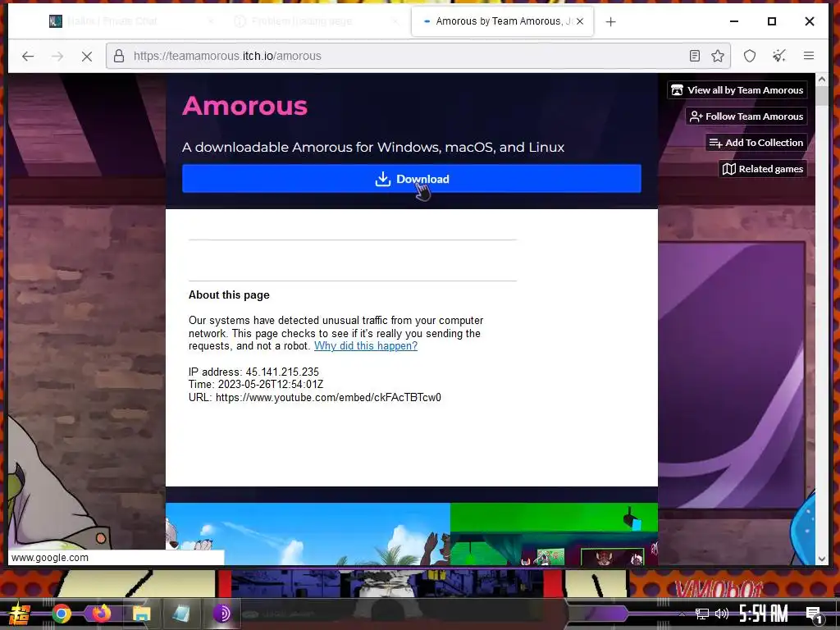Click the 5:54 AM taskbar clock
This screenshot has height=630, width=840.
click(x=764, y=613)
